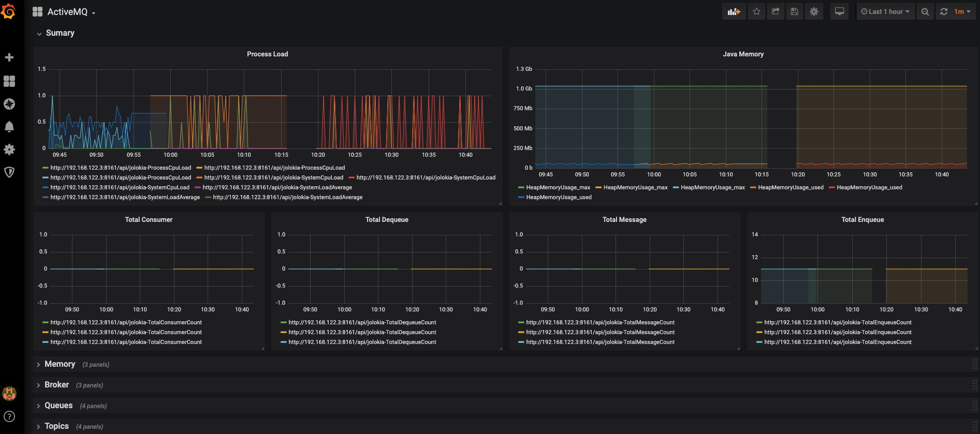Viewport: 980px width, 434px height.
Task: Open the ActiveMQ dashboard picker menu
Action: point(67,12)
